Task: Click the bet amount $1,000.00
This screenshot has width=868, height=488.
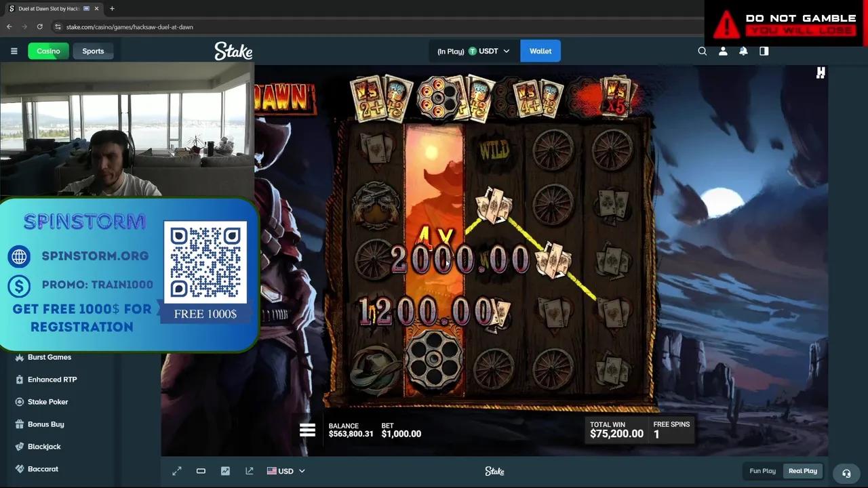Action: (401, 434)
